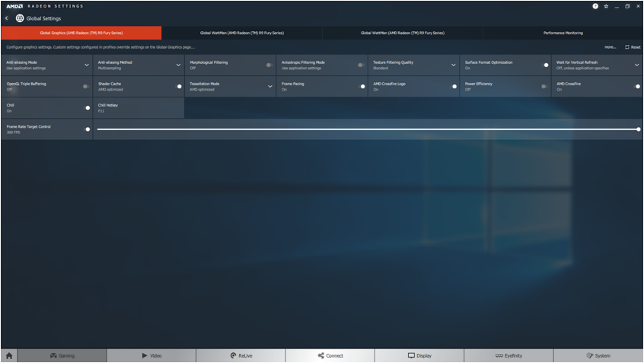The height and width of the screenshot is (363, 644).
Task: Expand Tessellation Mode dropdown
Action: 269,86
